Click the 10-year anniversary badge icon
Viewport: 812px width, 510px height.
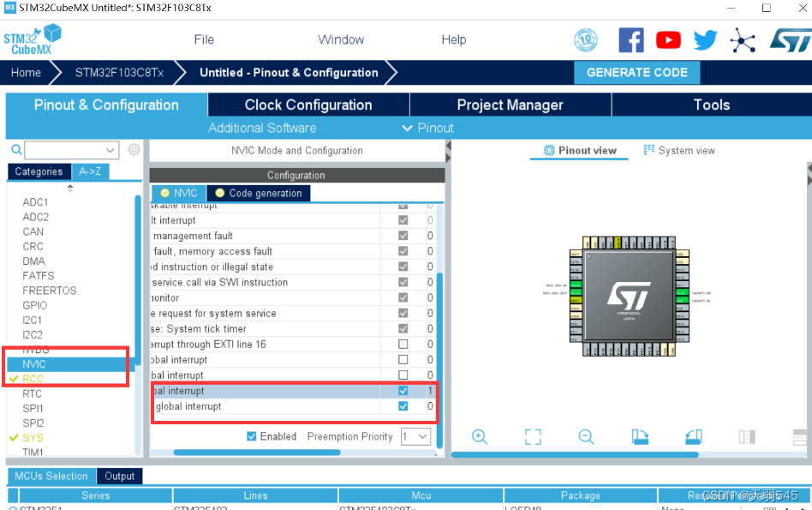[x=586, y=40]
